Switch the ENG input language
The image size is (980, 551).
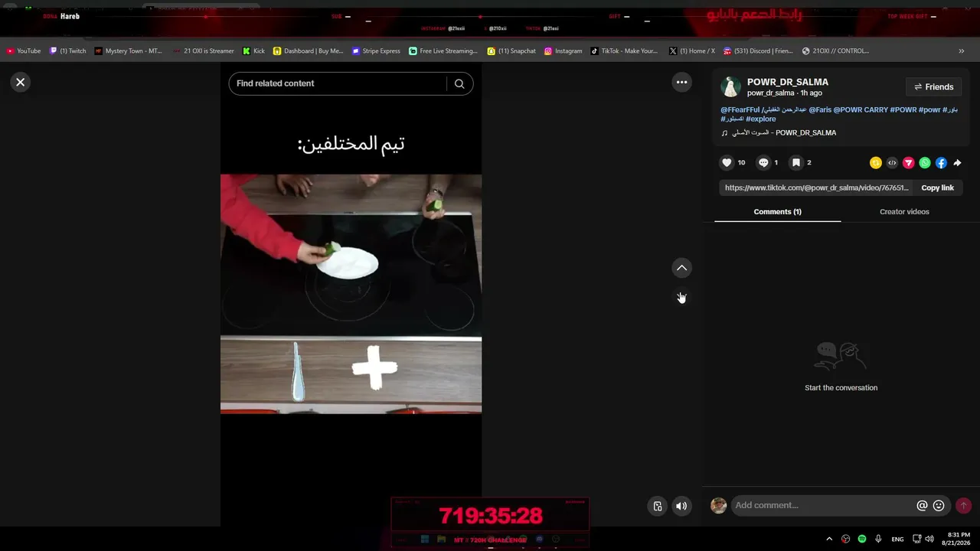pos(897,539)
